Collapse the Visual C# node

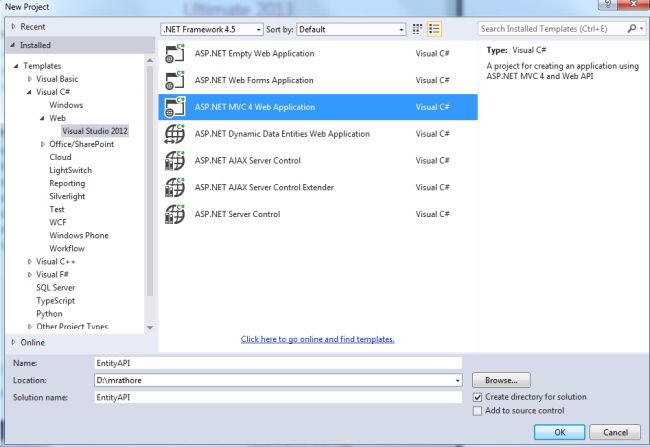pos(29,92)
